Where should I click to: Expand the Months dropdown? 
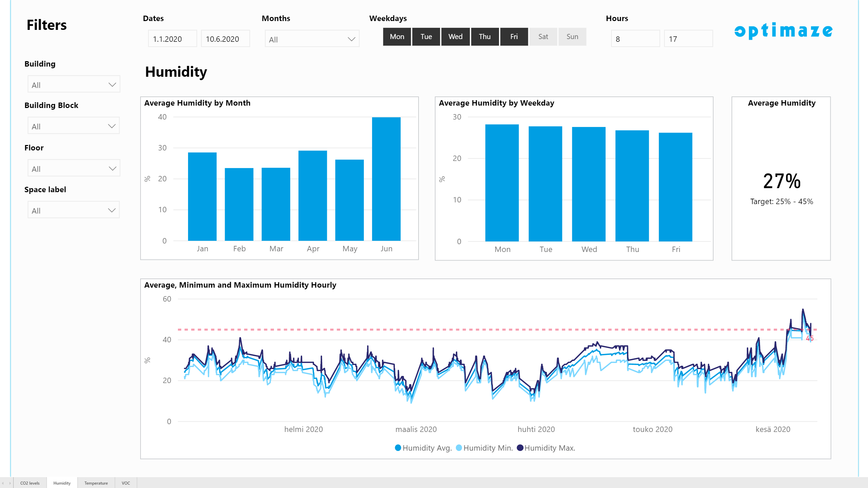(x=312, y=39)
